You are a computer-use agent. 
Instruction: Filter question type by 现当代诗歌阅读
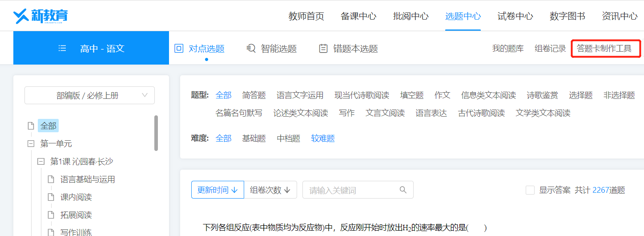click(362, 95)
